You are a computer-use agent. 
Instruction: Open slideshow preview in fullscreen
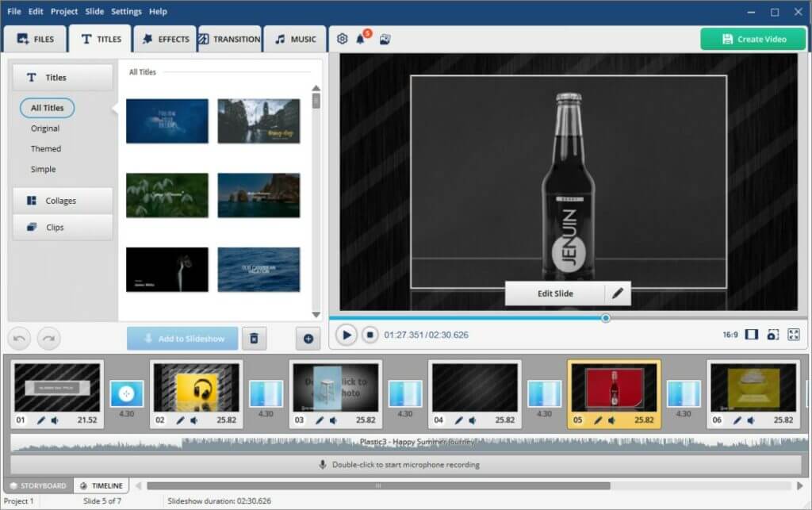(x=794, y=335)
